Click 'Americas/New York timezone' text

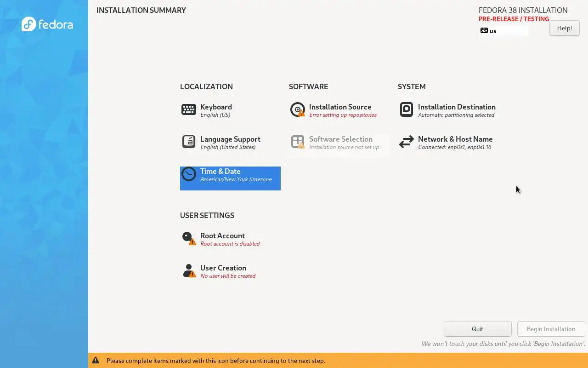(x=236, y=179)
